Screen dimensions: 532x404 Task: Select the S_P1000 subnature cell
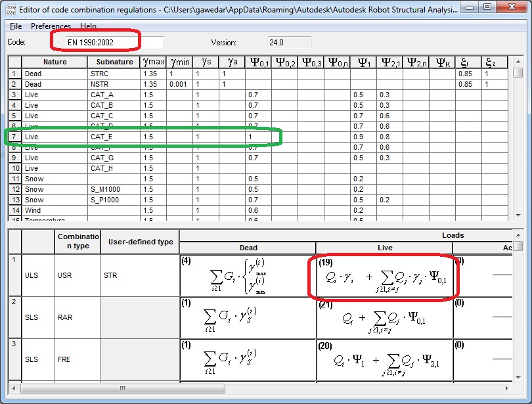pyautogui.click(x=114, y=200)
